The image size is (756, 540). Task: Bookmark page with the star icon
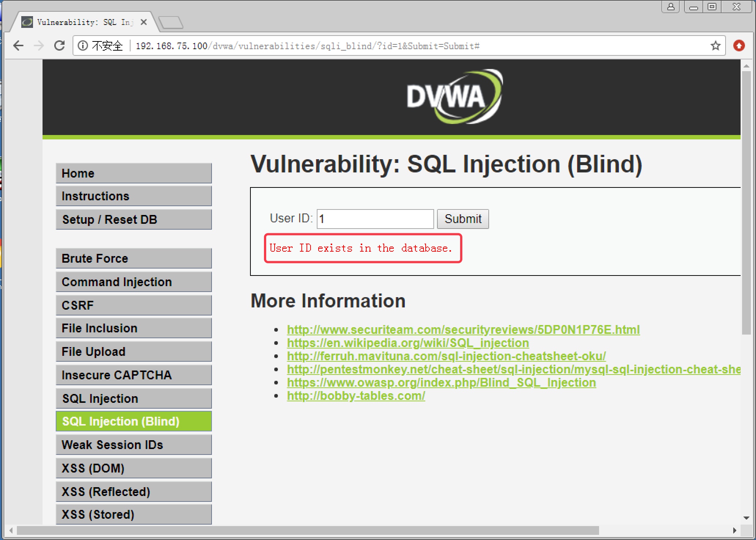click(715, 46)
